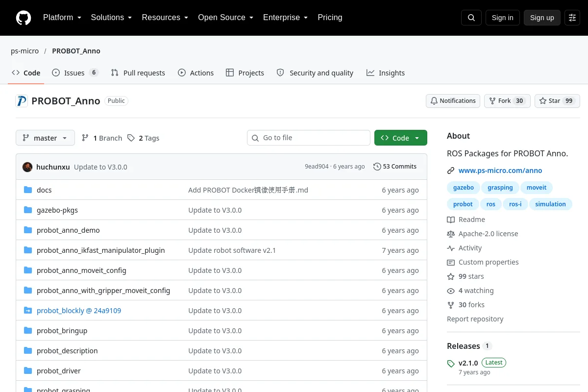
Task: Select the moveit topic tag
Action: coord(537,187)
